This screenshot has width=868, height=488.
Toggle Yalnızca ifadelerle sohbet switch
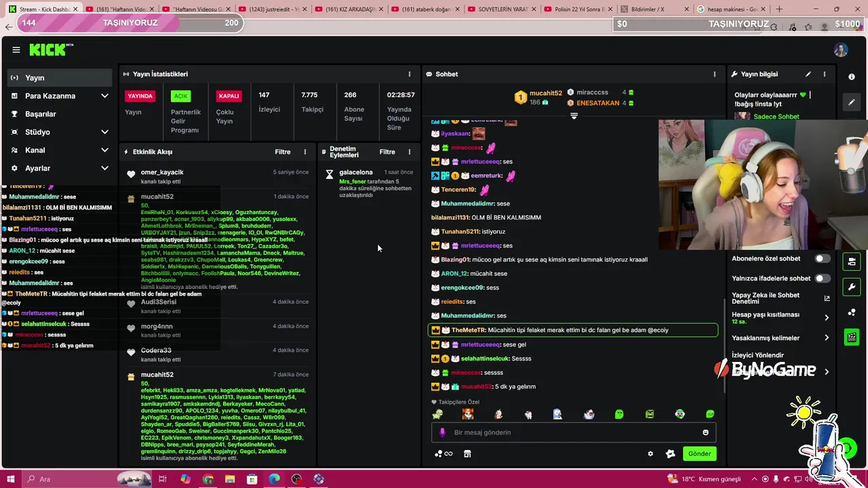click(822, 278)
